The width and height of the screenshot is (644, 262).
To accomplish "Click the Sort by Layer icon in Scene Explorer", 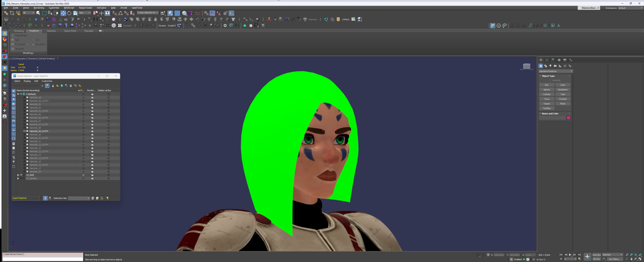I will click(x=45, y=198).
